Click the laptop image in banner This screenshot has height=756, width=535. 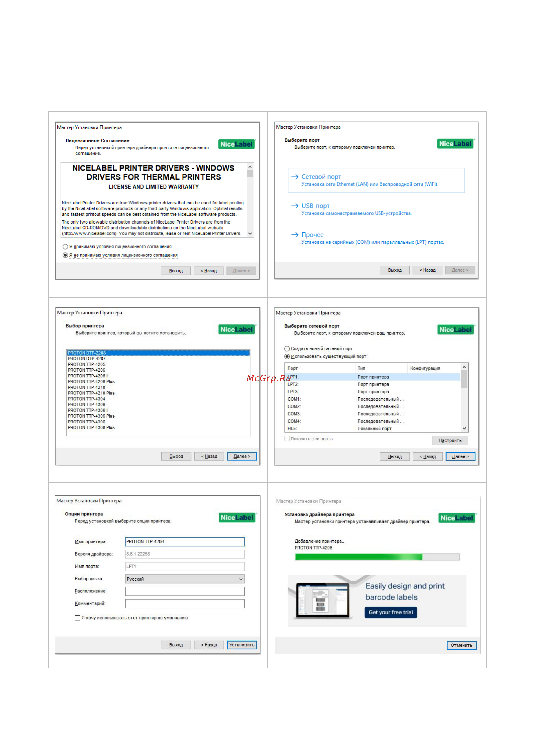(x=323, y=601)
